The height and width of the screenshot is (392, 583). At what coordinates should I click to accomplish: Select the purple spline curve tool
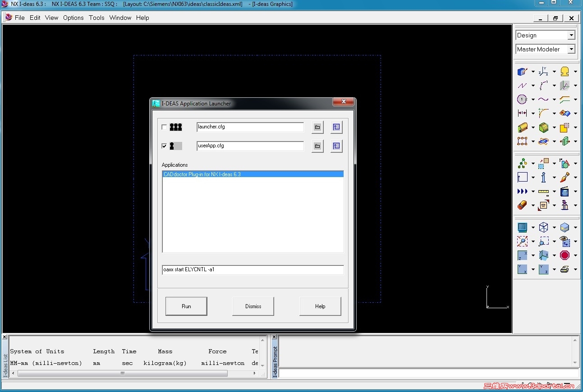click(544, 100)
